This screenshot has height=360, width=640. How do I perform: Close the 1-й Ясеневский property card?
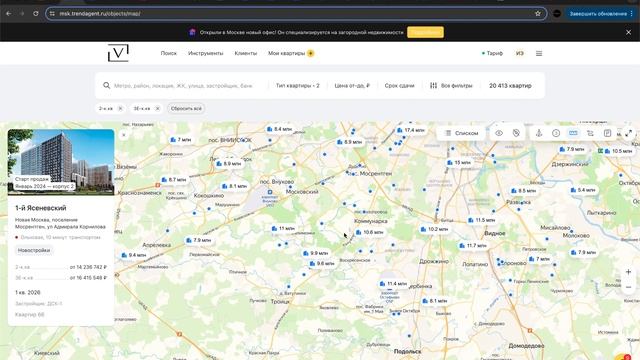click(124, 135)
